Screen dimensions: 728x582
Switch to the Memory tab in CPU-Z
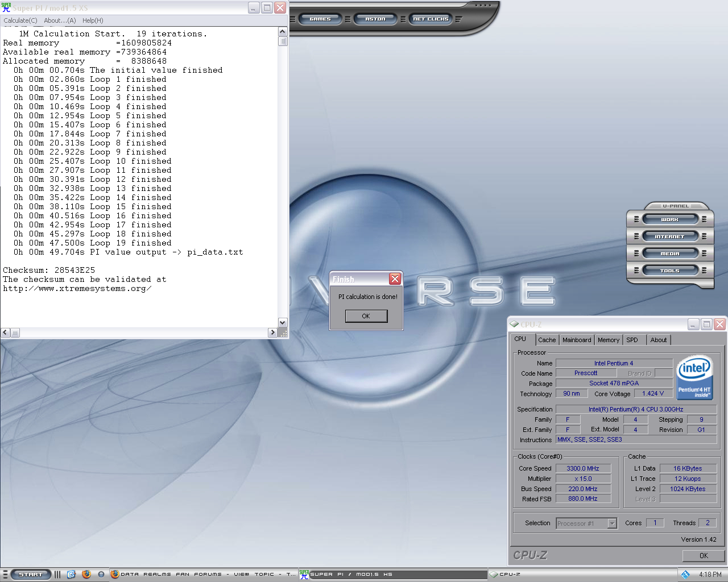(608, 340)
